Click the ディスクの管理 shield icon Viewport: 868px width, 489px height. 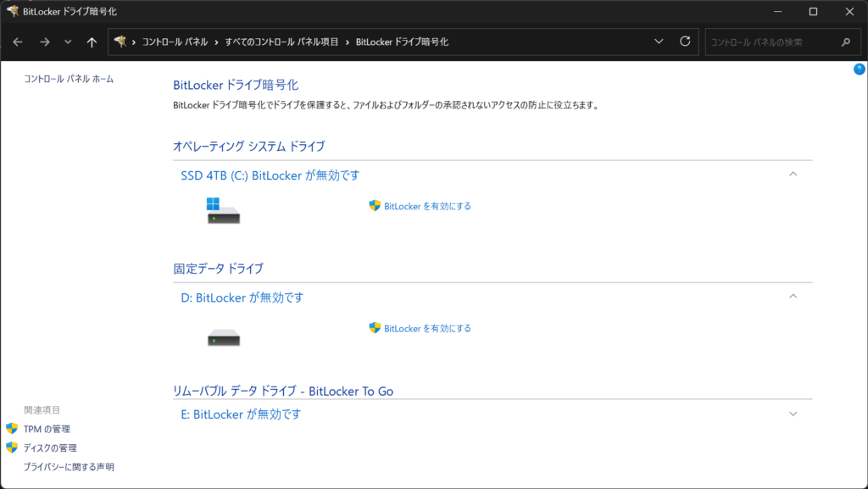click(x=12, y=447)
